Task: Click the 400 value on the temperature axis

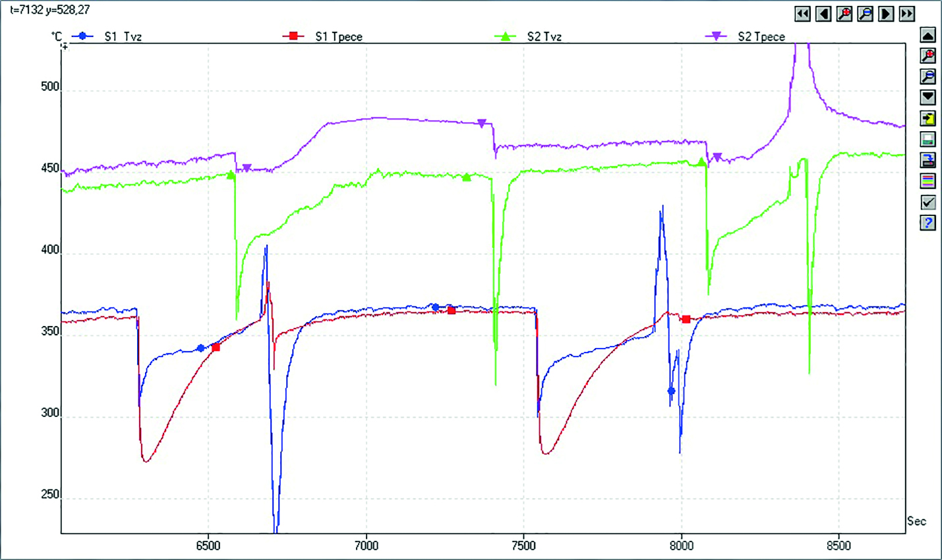Action: pos(50,250)
